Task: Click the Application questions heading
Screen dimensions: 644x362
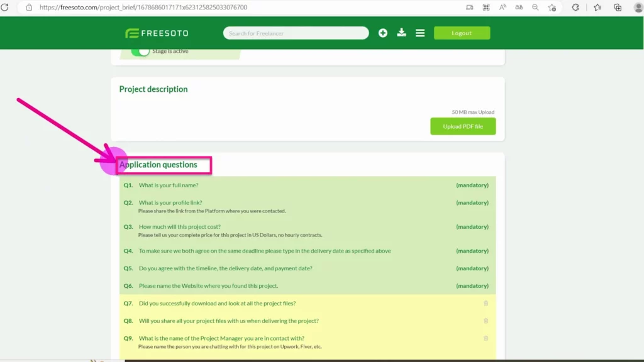Action: (x=158, y=165)
